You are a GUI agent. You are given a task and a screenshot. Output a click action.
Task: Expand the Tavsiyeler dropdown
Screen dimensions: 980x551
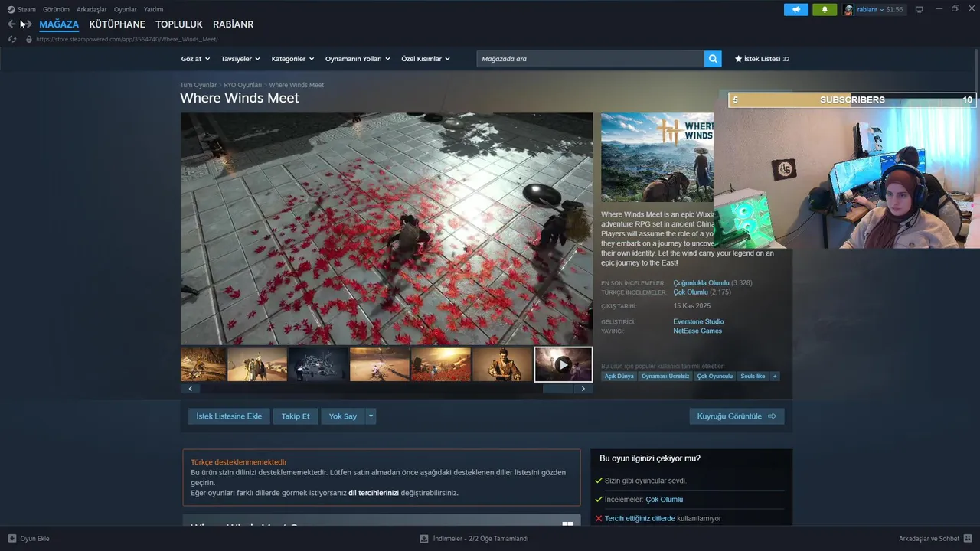coord(240,59)
